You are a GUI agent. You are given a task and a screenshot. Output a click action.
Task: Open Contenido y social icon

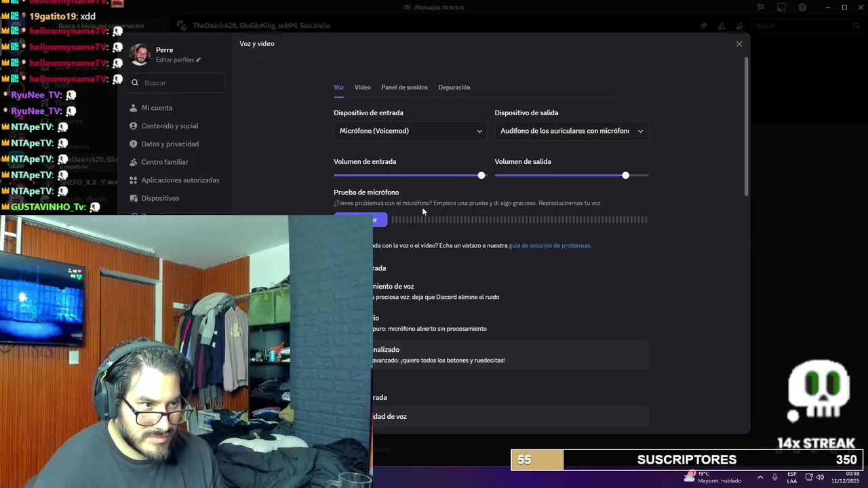[x=133, y=126]
